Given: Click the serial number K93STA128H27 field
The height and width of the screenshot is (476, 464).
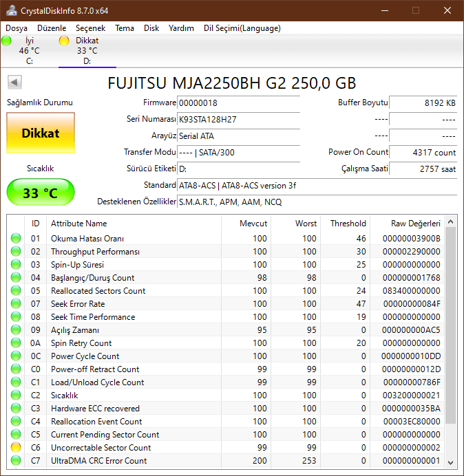Looking at the screenshot, I should pos(238,119).
